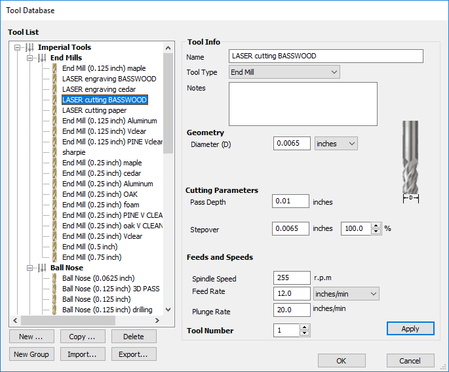Cancel the Tool Database dialog
The image size is (449, 372).
(410, 361)
